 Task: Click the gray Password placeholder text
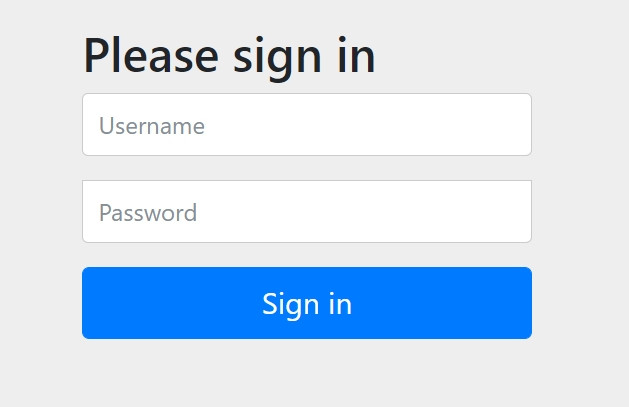148,213
